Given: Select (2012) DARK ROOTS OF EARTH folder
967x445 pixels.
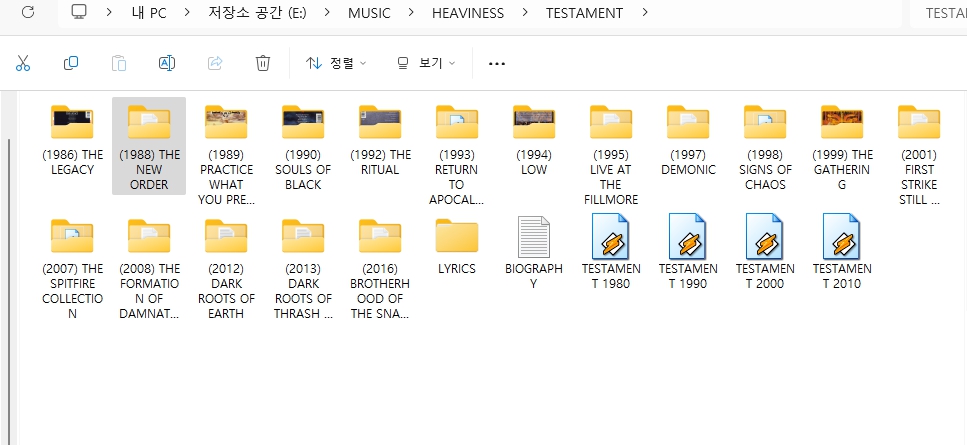Looking at the screenshot, I should click(226, 268).
